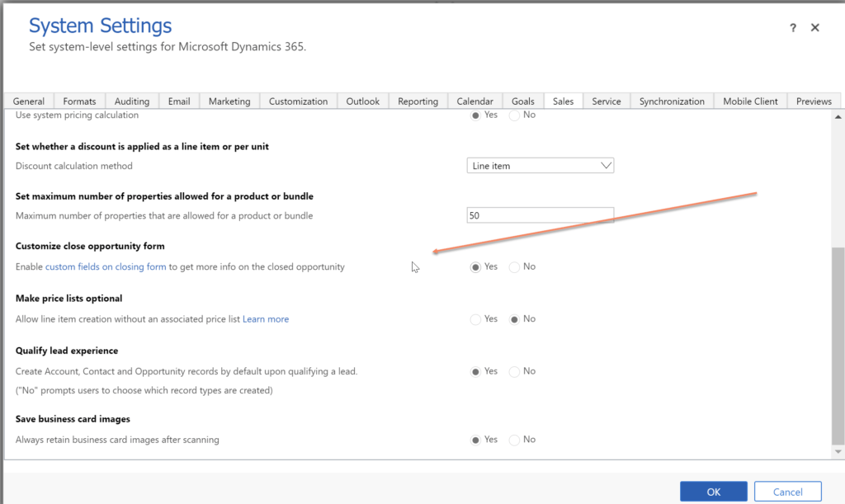Click the Cancel button
The width and height of the screenshot is (845, 504).
coord(787,492)
